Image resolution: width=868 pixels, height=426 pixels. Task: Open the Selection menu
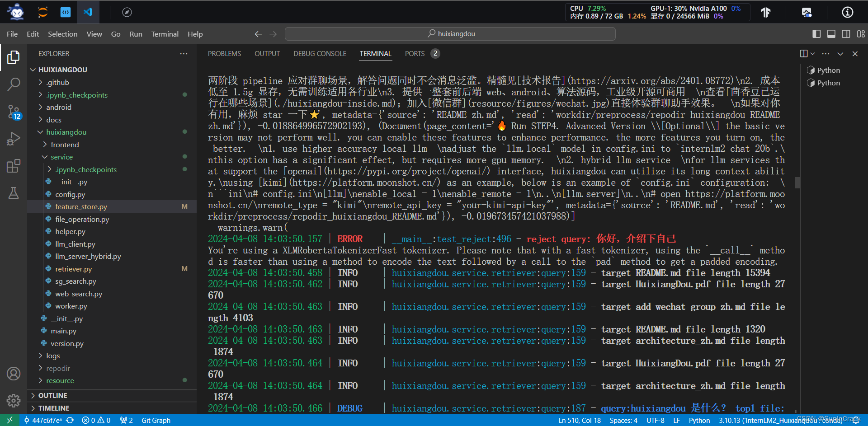coord(63,34)
